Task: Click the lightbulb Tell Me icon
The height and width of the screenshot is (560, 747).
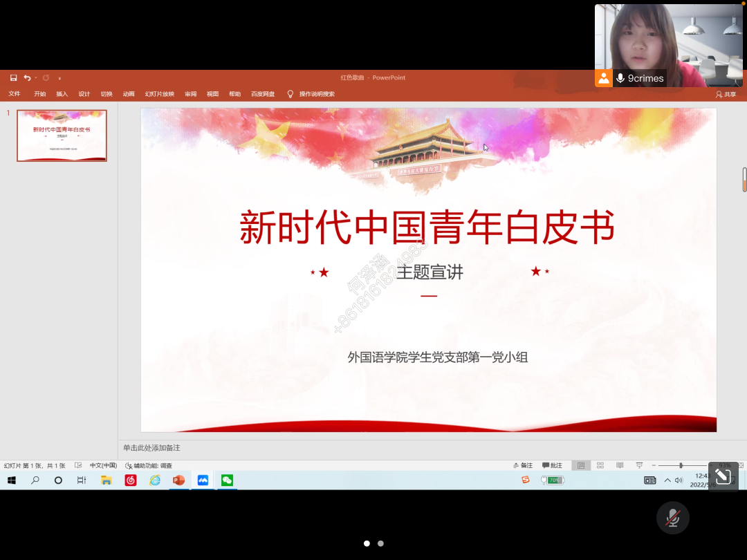Action: (290, 94)
